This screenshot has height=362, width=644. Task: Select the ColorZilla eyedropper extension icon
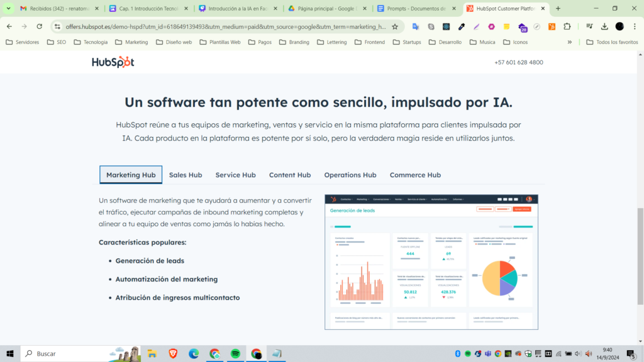click(x=461, y=26)
